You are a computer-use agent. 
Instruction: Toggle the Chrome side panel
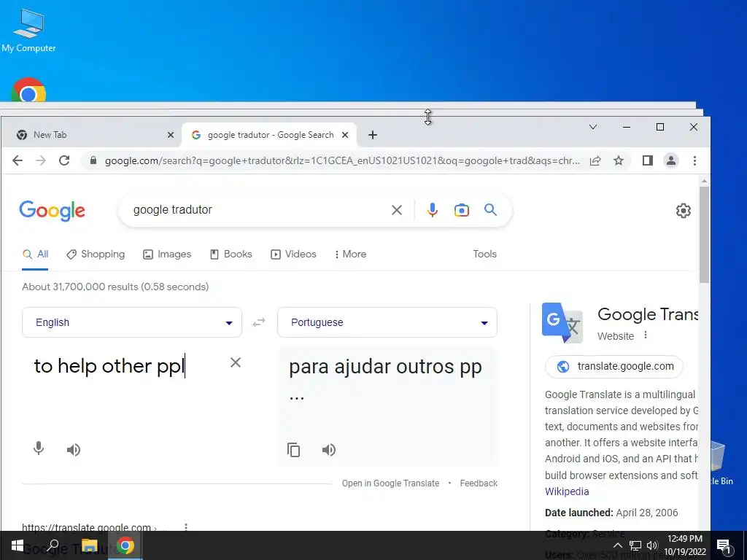[x=648, y=160]
